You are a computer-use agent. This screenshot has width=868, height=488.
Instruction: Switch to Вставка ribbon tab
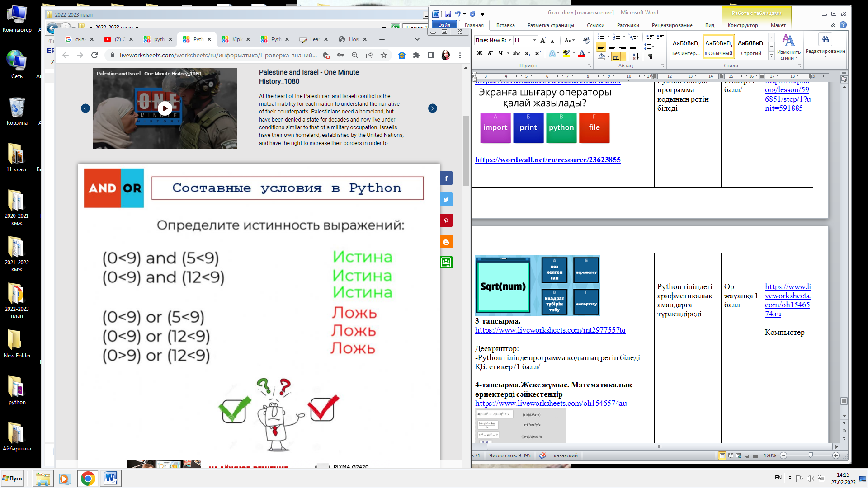(505, 25)
